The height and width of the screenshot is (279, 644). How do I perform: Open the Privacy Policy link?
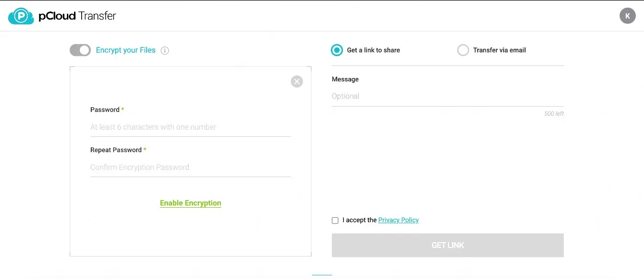[398, 220]
